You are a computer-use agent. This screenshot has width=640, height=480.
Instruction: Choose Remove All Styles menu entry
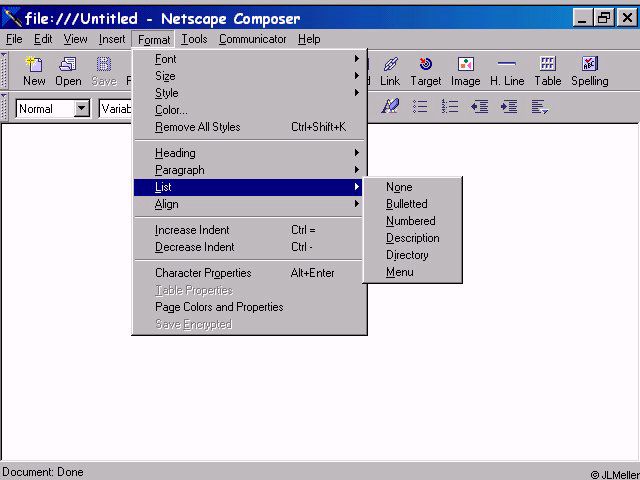[x=250, y=127]
